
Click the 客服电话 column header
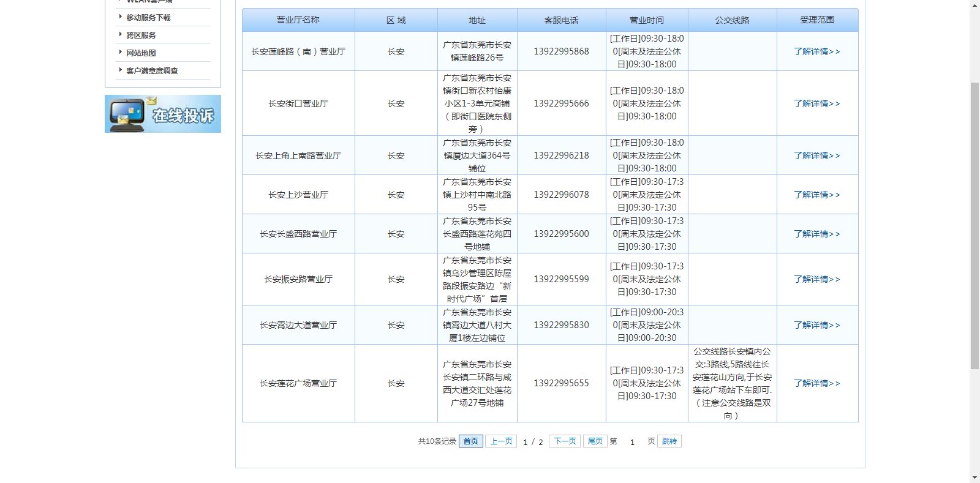[x=562, y=20]
